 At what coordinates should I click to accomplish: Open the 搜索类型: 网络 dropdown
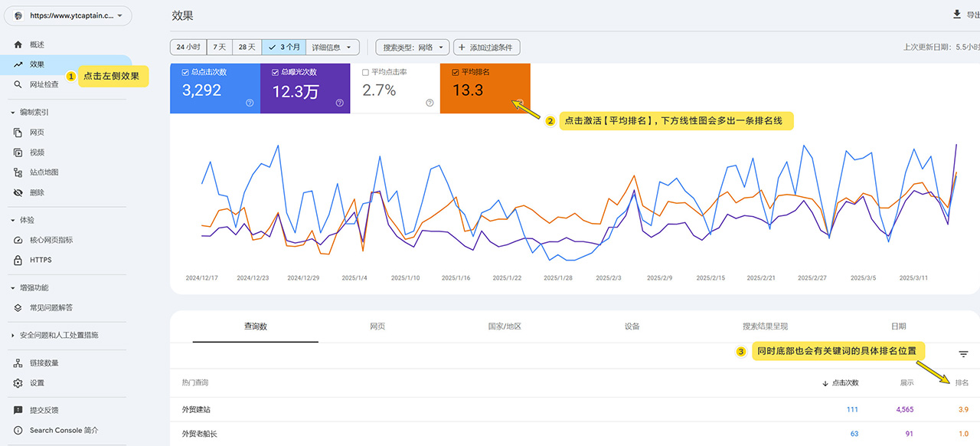[x=412, y=48]
